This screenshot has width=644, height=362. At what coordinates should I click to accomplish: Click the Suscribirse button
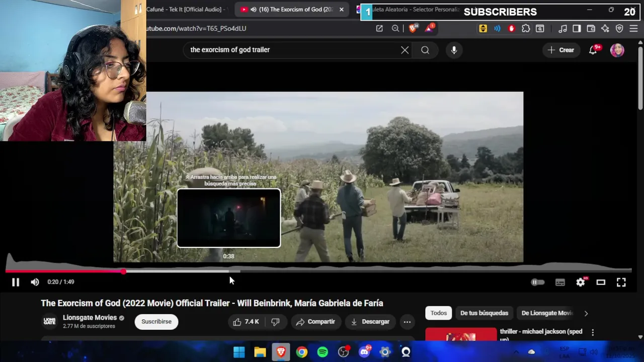156,322
